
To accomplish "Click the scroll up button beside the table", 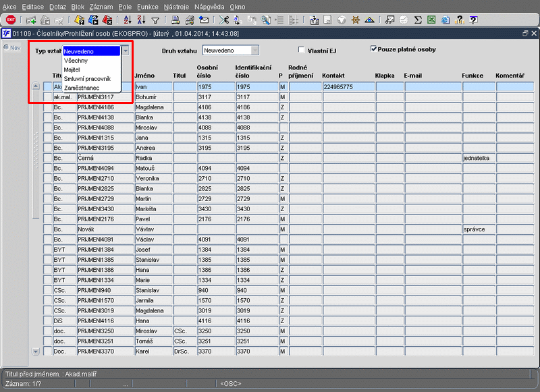I will click(36, 87).
